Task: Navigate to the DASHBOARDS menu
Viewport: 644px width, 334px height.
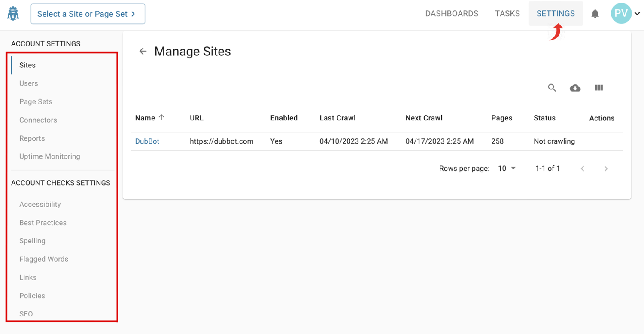Action: (452, 13)
